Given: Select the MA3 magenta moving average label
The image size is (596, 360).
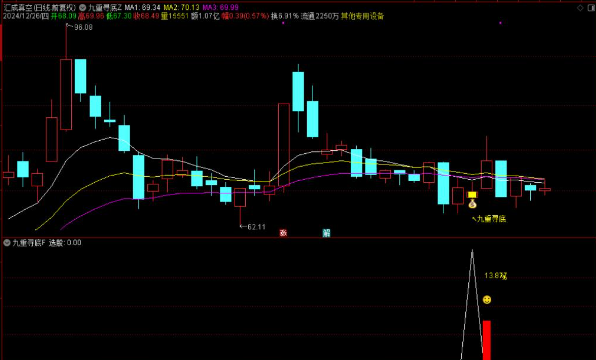Looking at the screenshot, I should pos(220,8).
